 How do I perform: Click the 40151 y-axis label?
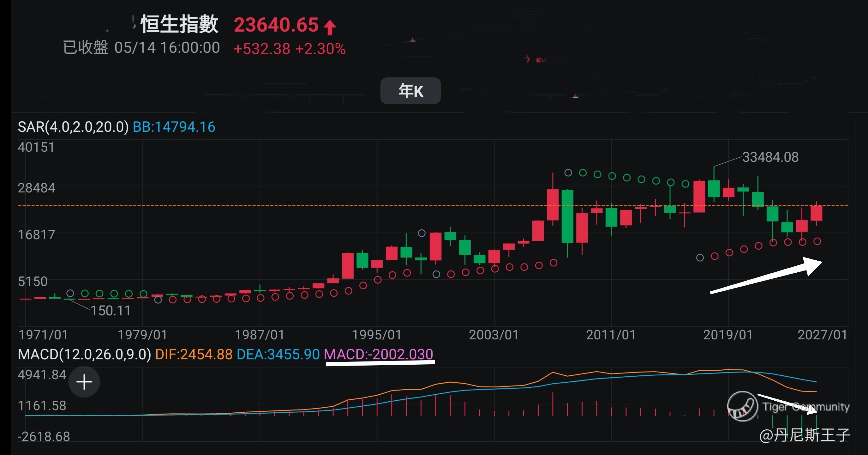[x=36, y=147]
